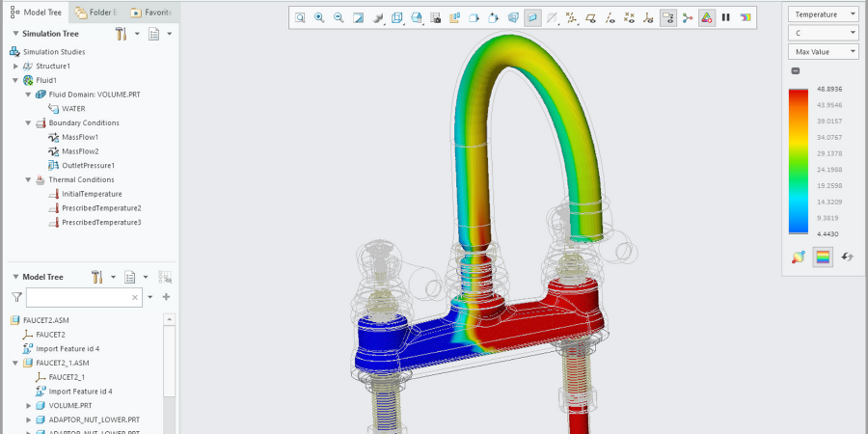Screen dimensions: 868x434
Task: Click the Model Tree filter funnel icon
Action: coord(16,298)
